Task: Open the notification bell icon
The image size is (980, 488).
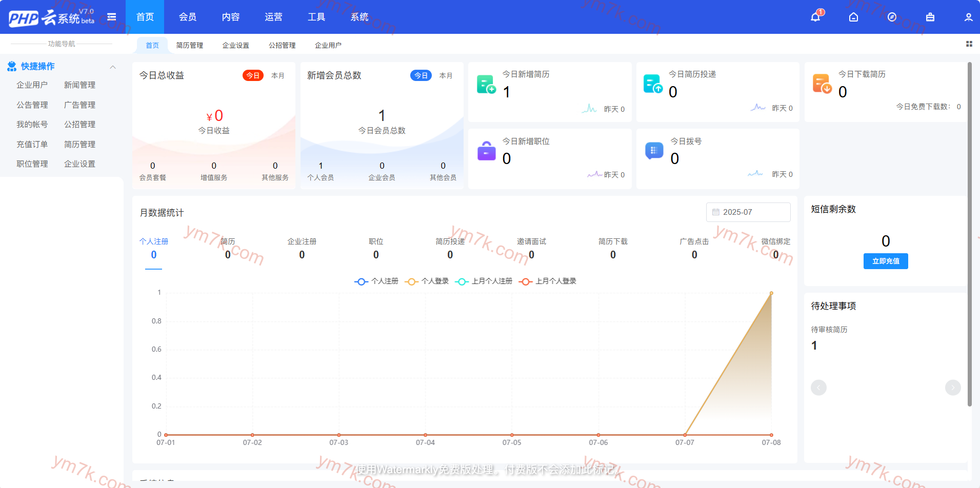Action: coord(815,17)
